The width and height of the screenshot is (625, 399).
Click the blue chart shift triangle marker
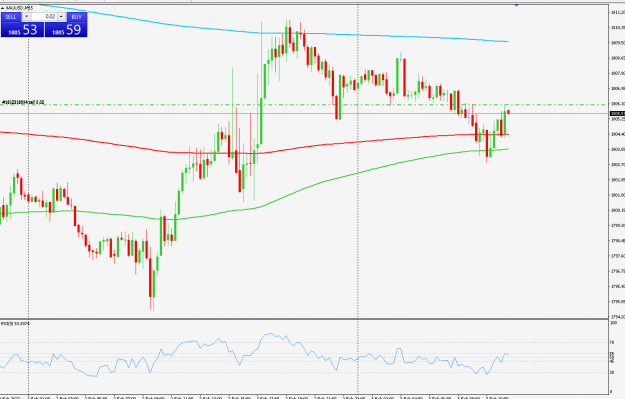pyautogui.click(x=517, y=5)
